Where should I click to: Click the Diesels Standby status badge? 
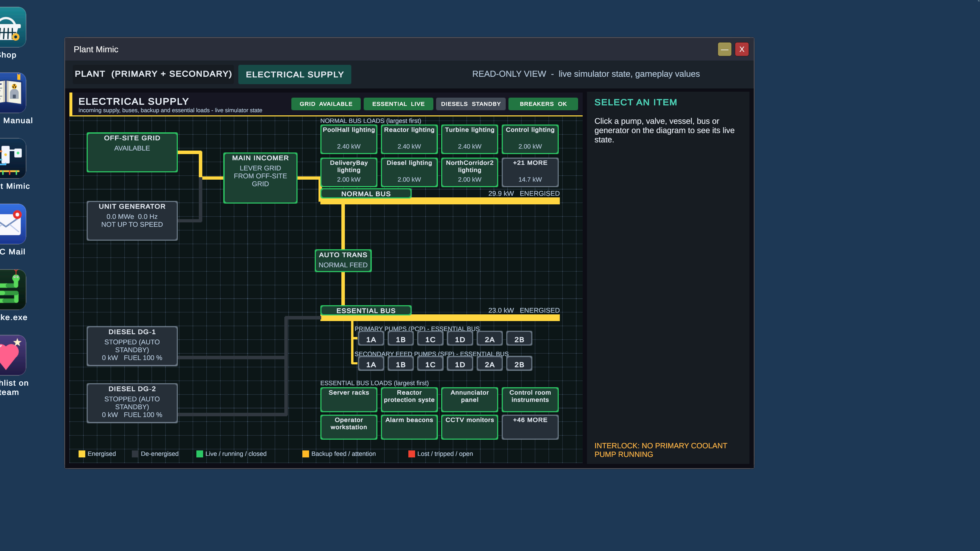pyautogui.click(x=470, y=104)
